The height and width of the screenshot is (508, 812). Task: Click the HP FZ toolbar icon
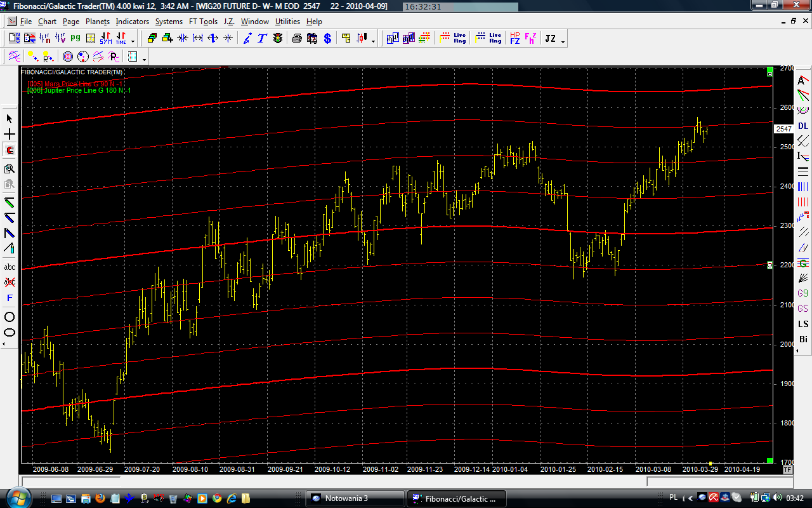(514, 39)
